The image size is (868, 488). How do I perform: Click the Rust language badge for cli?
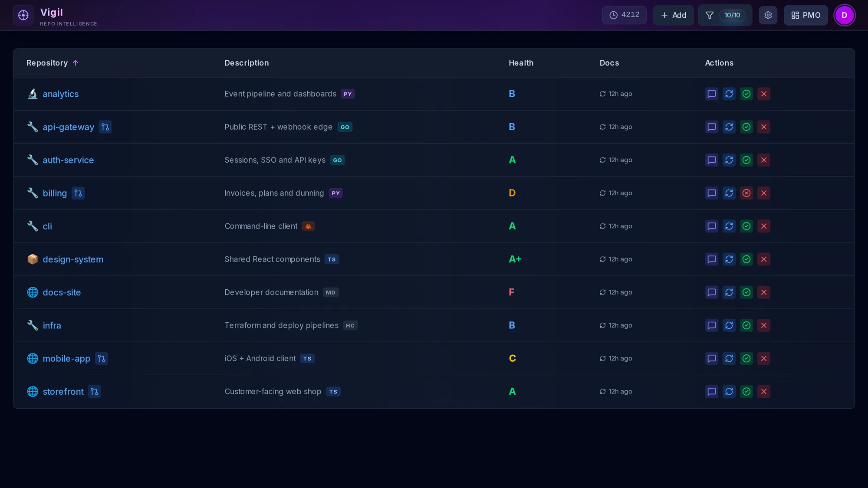coord(308,226)
